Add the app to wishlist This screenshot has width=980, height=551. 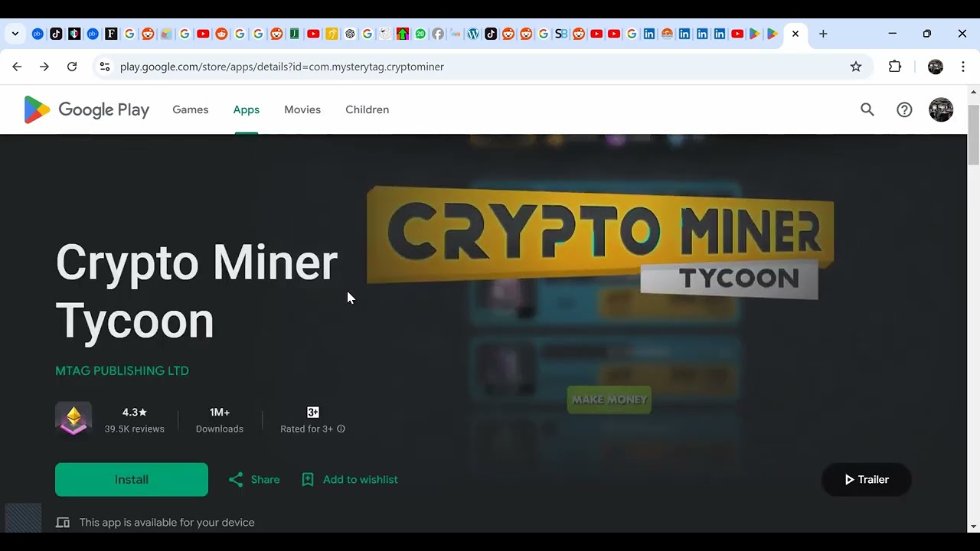tap(350, 480)
